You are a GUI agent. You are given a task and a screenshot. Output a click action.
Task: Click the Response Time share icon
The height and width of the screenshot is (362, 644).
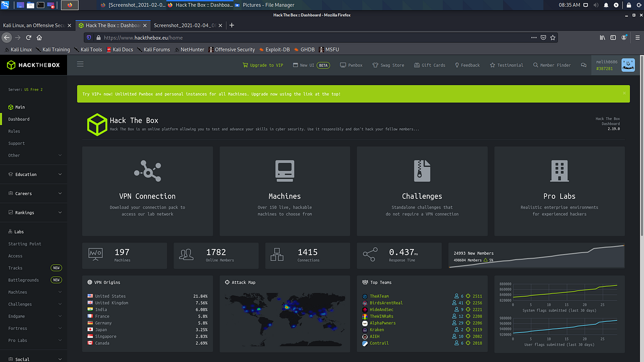click(x=370, y=255)
